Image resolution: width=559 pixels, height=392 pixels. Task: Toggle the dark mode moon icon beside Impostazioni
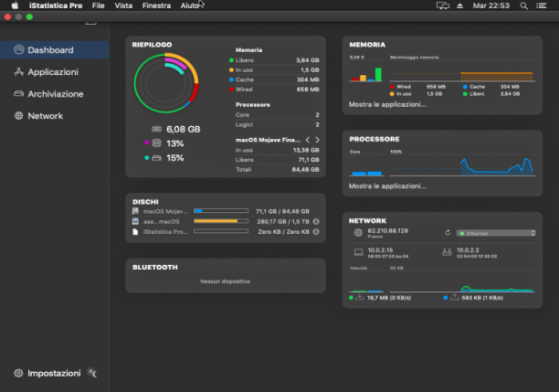(x=92, y=373)
